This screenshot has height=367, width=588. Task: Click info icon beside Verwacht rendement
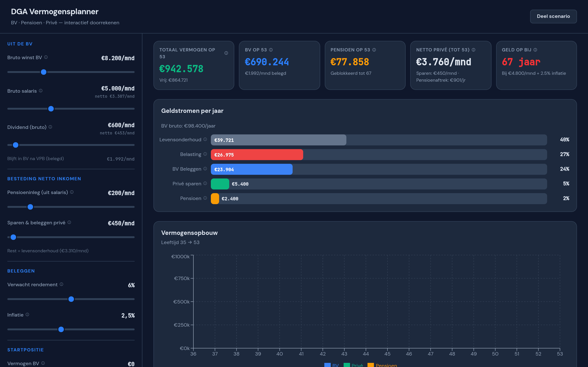tap(62, 284)
